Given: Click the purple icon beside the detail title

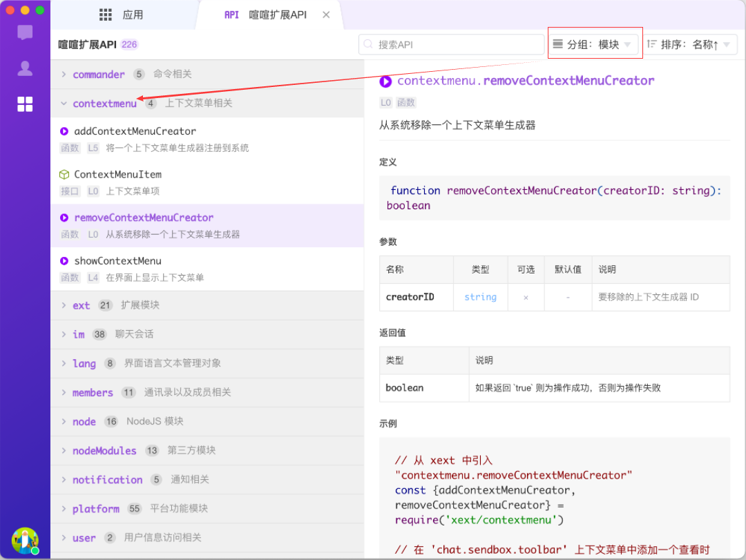Looking at the screenshot, I should tap(385, 81).
